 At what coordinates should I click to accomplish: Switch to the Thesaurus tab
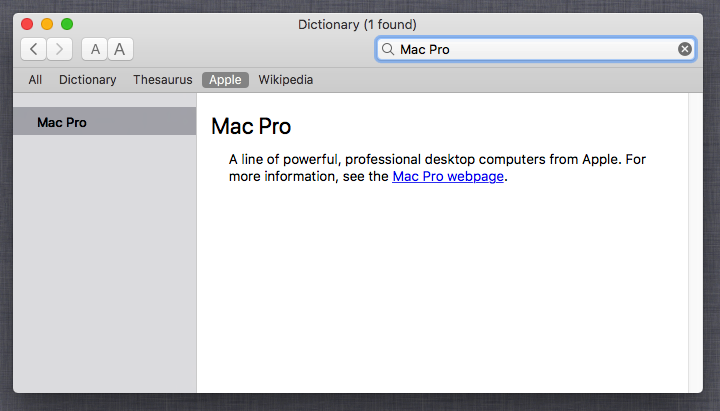point(163,80)
